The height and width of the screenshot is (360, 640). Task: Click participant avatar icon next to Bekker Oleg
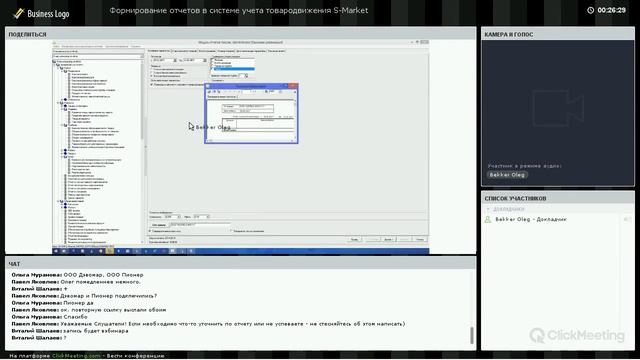[488, 220]
